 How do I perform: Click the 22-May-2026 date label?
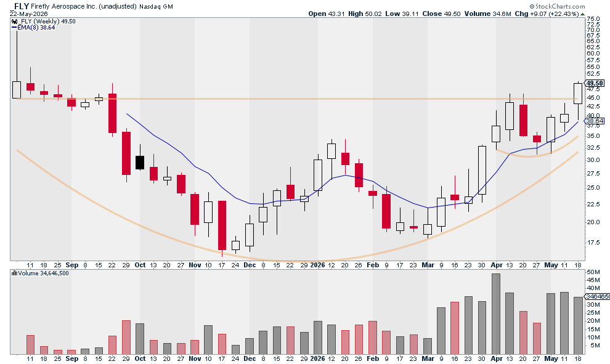(28, 14)
